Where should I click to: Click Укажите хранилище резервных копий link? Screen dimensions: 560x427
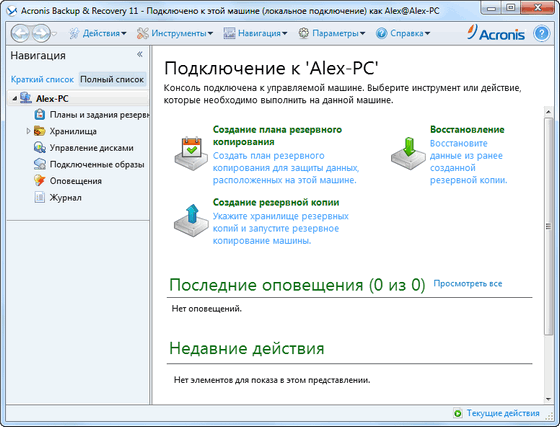280,228
